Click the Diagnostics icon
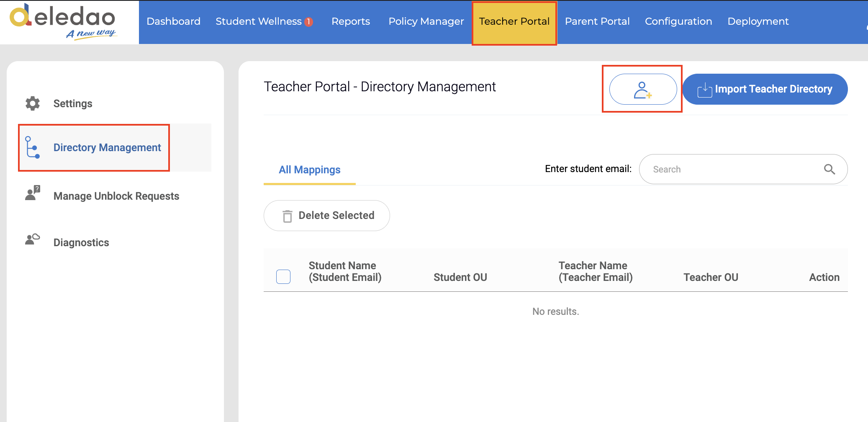Viewport: 868px width, 422px height. [x=33, y=239]
